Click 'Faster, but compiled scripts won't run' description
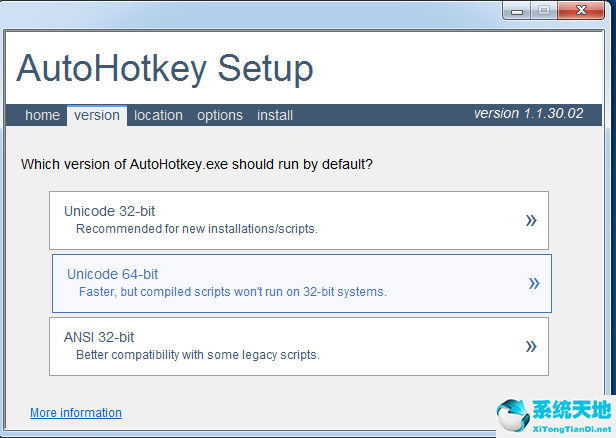 tap(233, 292)
